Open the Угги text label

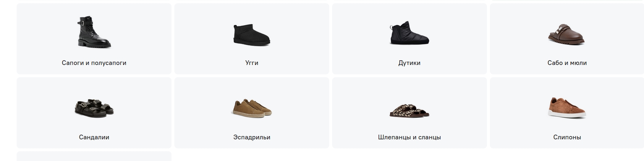252,63
